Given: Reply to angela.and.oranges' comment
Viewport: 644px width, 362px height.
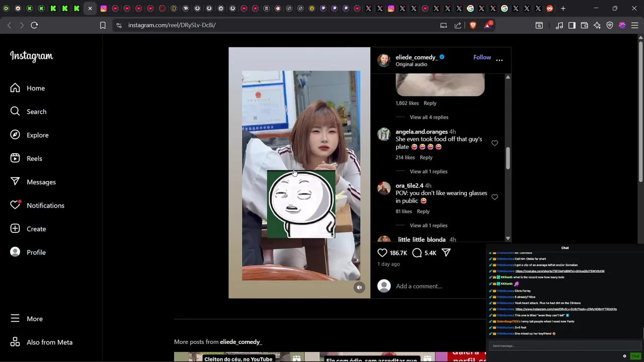Looking at the screenshot, I should coord(426,157).
